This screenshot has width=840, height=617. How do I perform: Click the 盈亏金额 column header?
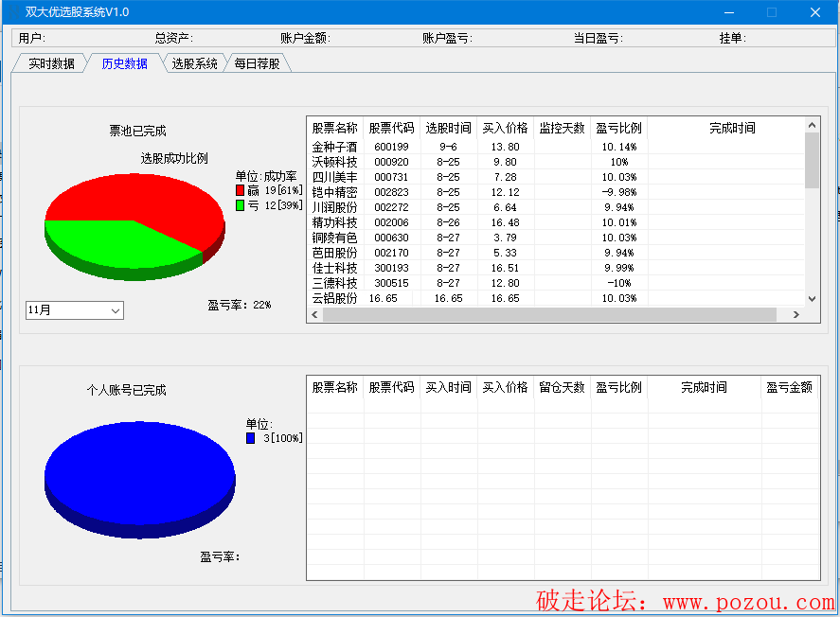click(x=789, y=387)
